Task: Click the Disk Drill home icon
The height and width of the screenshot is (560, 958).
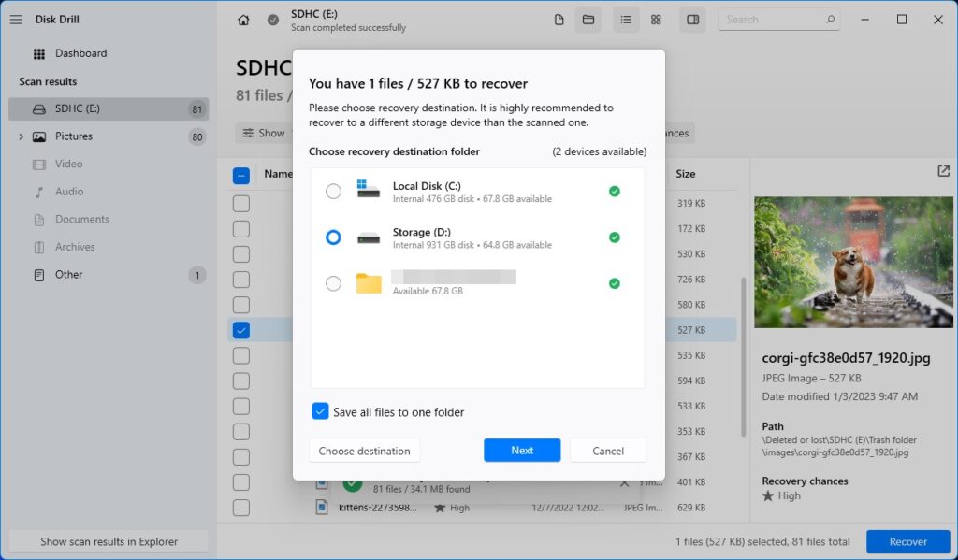Action: tap(243, 19)
